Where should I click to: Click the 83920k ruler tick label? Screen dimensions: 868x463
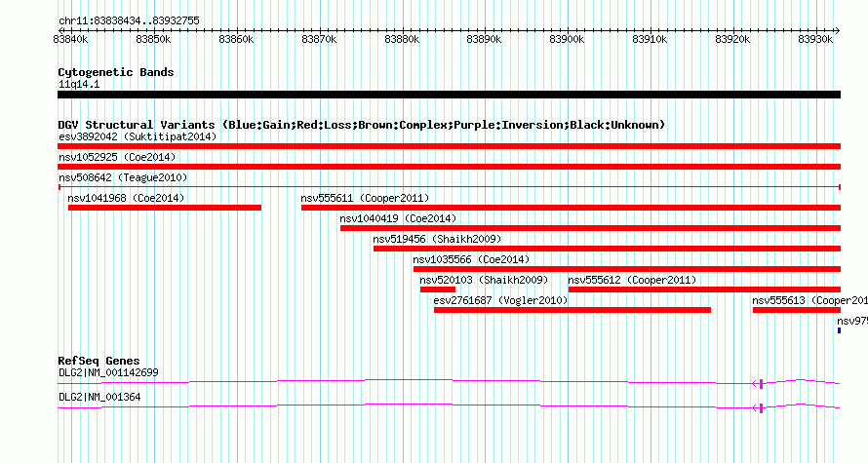(732, 39)
